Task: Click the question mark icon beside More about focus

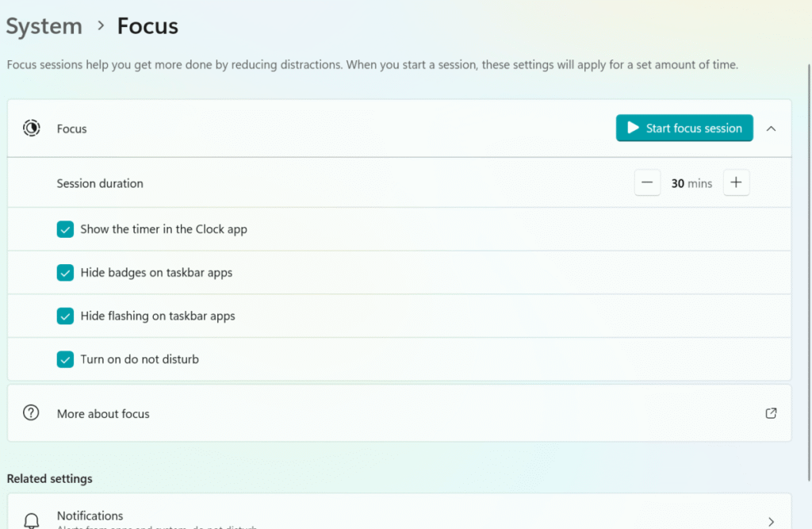Action: point(31,412)
